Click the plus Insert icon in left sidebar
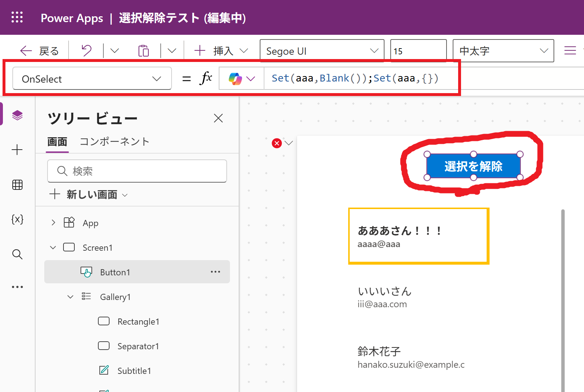 coord(17,150)
